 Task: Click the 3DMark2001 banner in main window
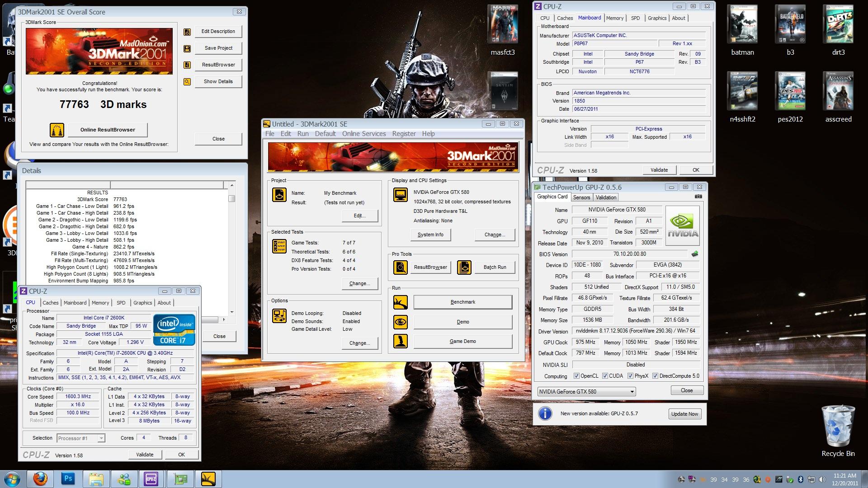pos(393,157)
